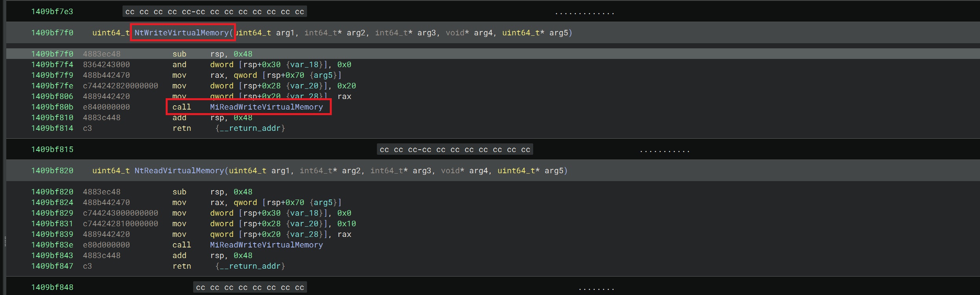Screen dimensions: 980x295
Task: Select opcode bytes c744243000000000
Action: [121, 213]
